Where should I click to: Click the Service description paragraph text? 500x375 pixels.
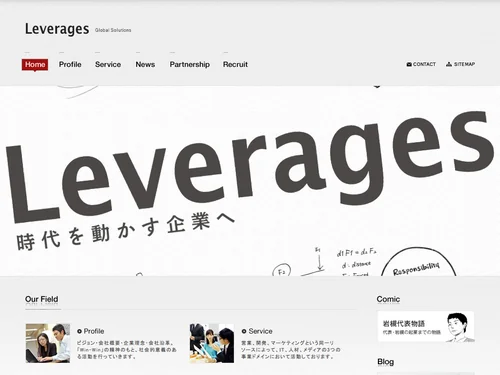[291, 350]
